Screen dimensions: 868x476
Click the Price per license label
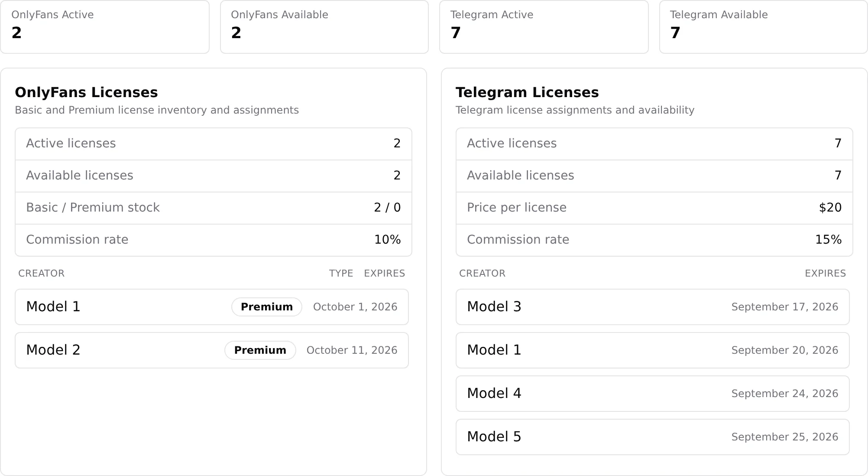click(517, 208)
